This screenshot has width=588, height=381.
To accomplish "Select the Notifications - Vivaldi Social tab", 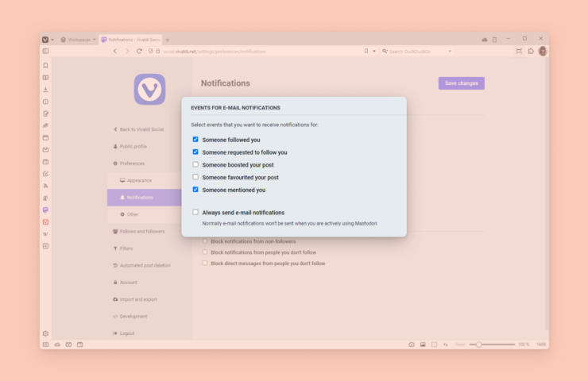I will click(130, 40).
